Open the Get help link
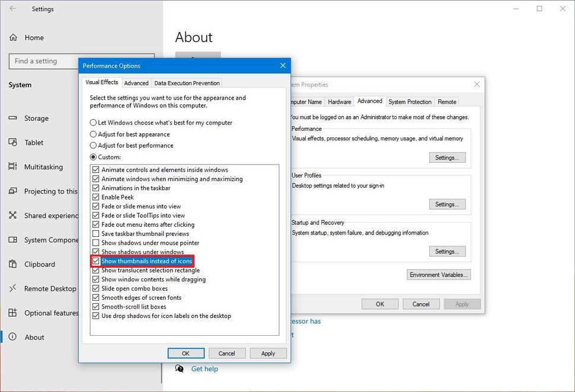Viewport: 575px width, 392px height. [x=204, y=368]
